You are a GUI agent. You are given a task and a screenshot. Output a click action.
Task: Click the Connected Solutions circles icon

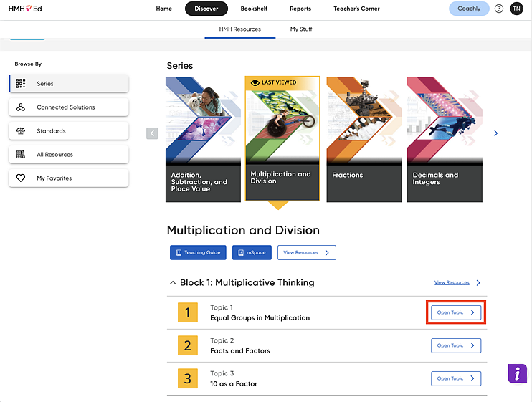coord(21,107)
